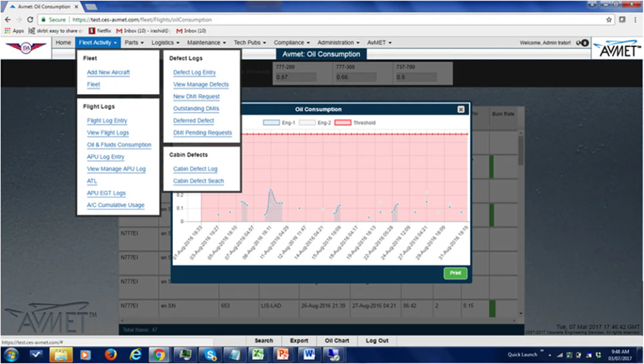
Task: Open DMI Pending Requests link
Action: pyautogui.click(x=202, y=132)
